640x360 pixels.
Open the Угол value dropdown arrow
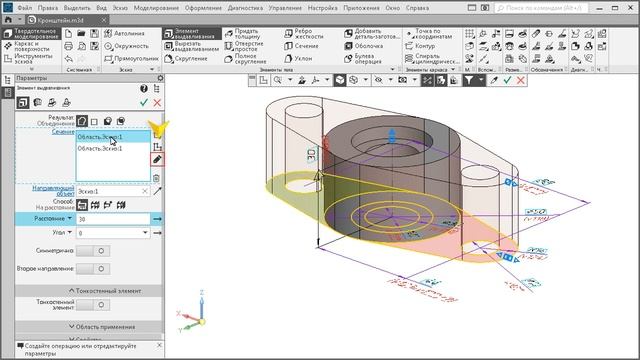coord(145,233)
